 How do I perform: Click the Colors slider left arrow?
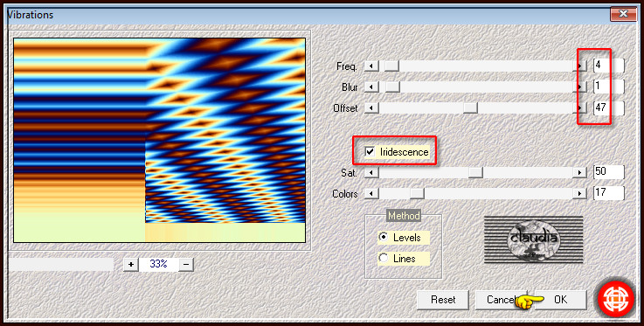pyautogui.click(x=371, y=193)
